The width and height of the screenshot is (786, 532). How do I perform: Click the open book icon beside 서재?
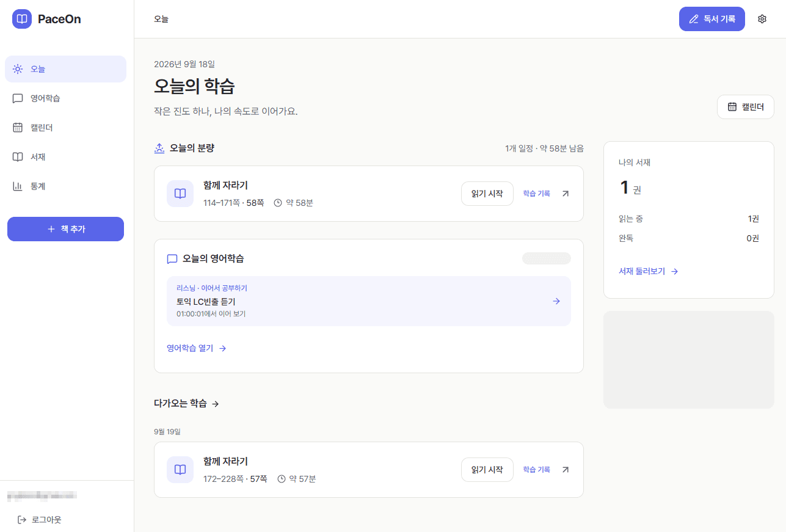tap(18, 157)
